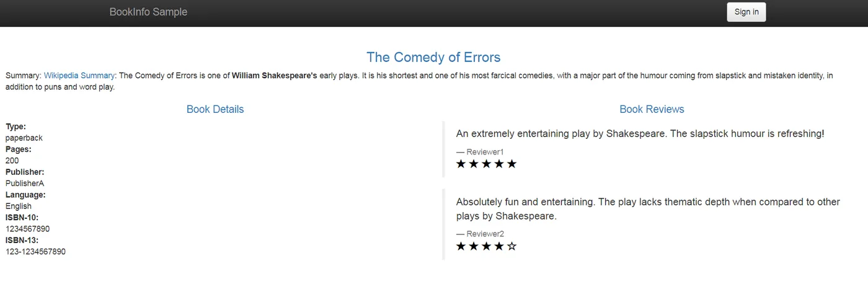
Task: Click the second star in Reviewer1's rating
Action: coord(474,164)
